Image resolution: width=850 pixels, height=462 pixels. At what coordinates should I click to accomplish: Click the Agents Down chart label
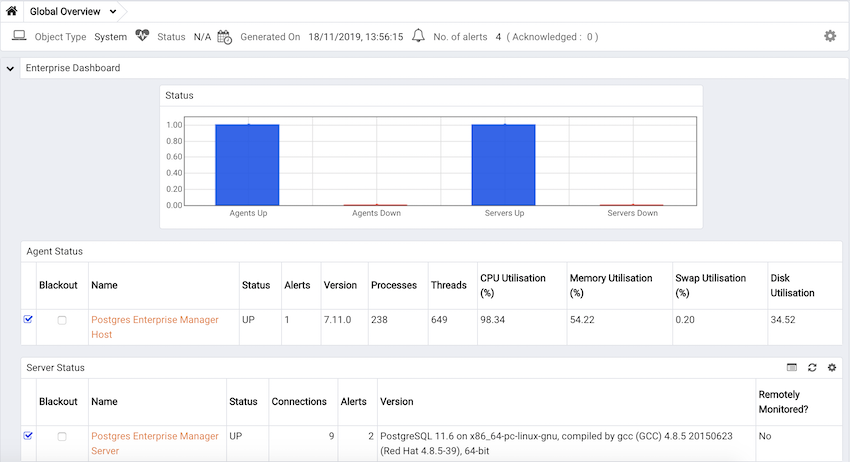[x=376, y=213]
